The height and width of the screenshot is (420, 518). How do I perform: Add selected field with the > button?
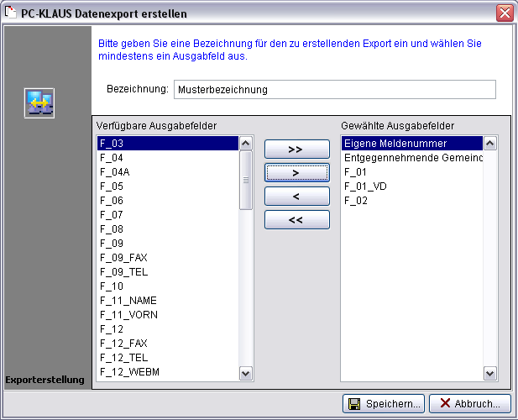[296, 172]
